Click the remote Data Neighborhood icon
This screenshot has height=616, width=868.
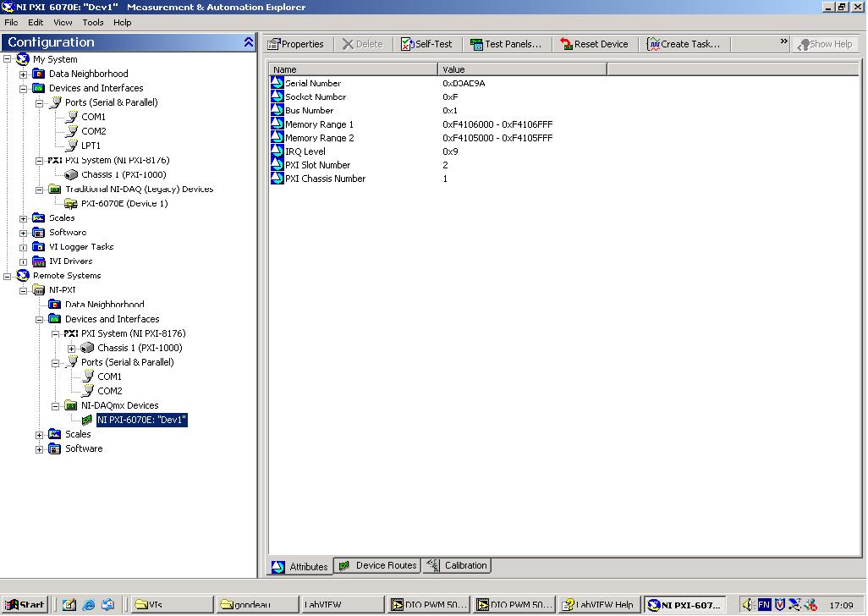54,305
